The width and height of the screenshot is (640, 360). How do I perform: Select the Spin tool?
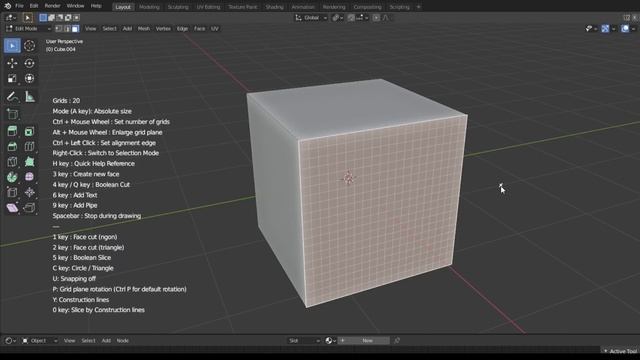click(x=12, y=177)
